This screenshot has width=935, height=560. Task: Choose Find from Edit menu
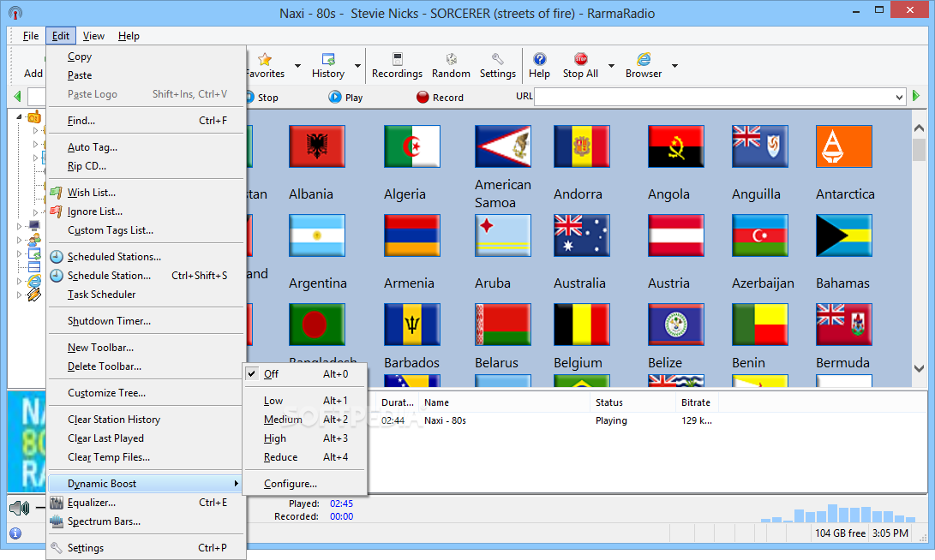[147, 121]
